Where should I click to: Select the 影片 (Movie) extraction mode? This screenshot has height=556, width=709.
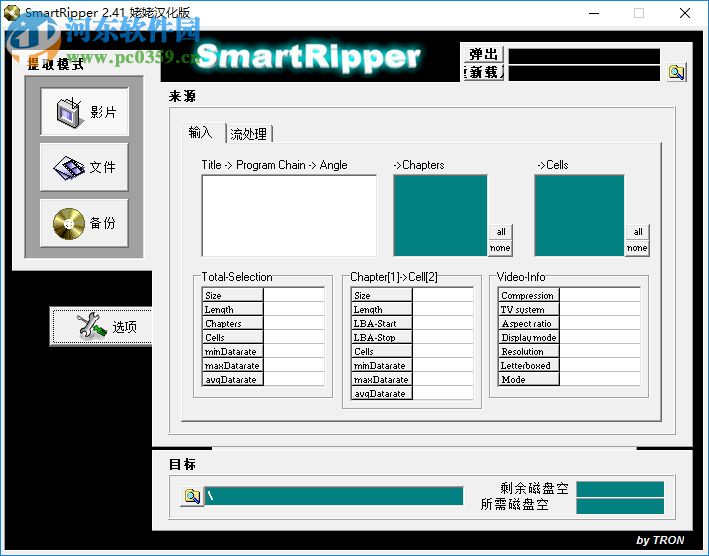[x=85, y=112]
